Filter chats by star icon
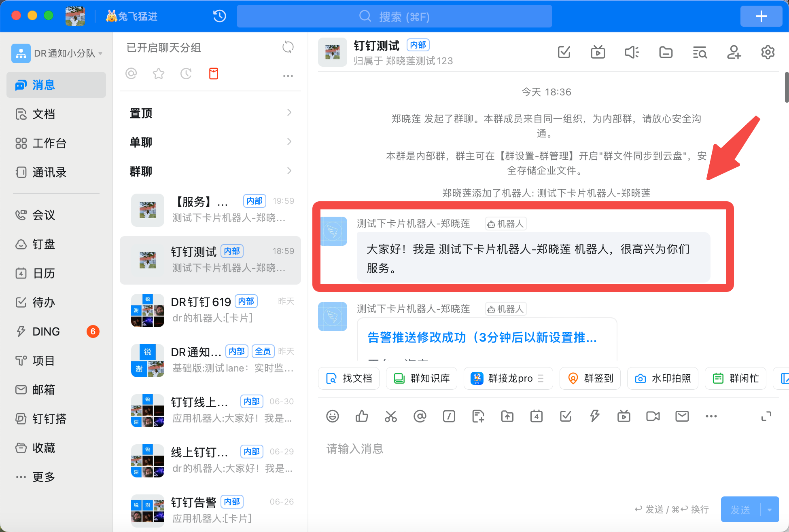The image size is (789, 532). [x=159, y=74]
